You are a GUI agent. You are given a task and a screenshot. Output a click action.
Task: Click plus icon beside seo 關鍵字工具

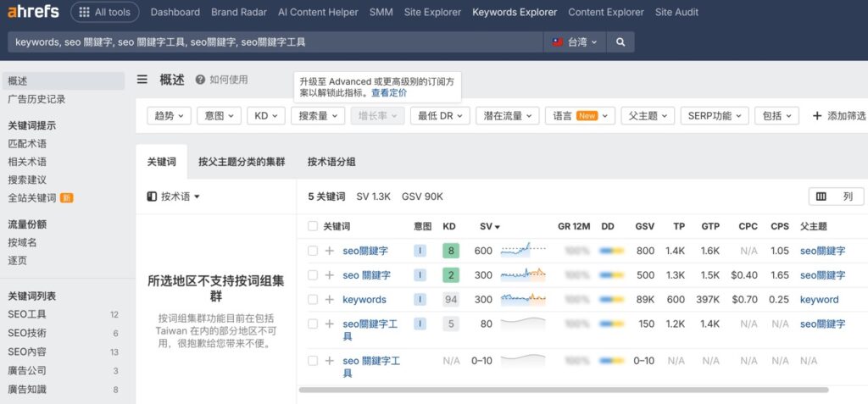click(x=330, y=361)
